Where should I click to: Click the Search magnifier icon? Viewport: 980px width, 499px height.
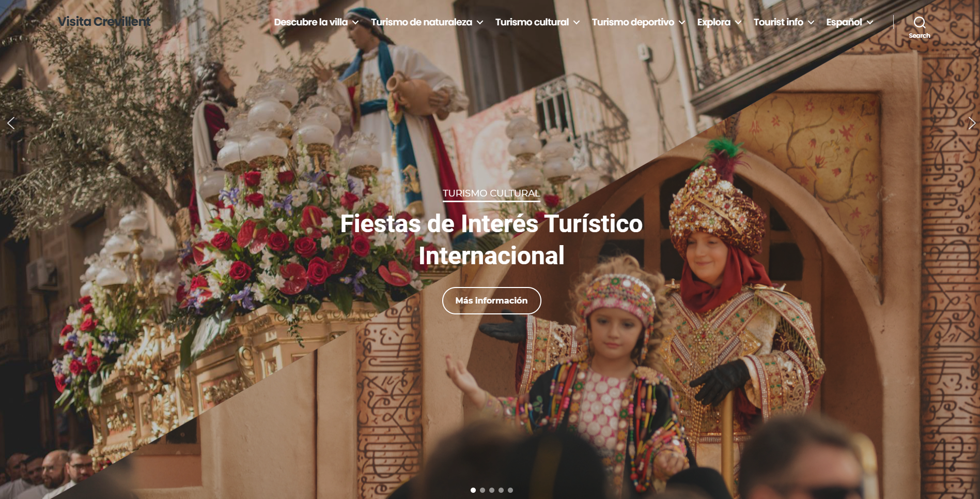tap(919, 23)
